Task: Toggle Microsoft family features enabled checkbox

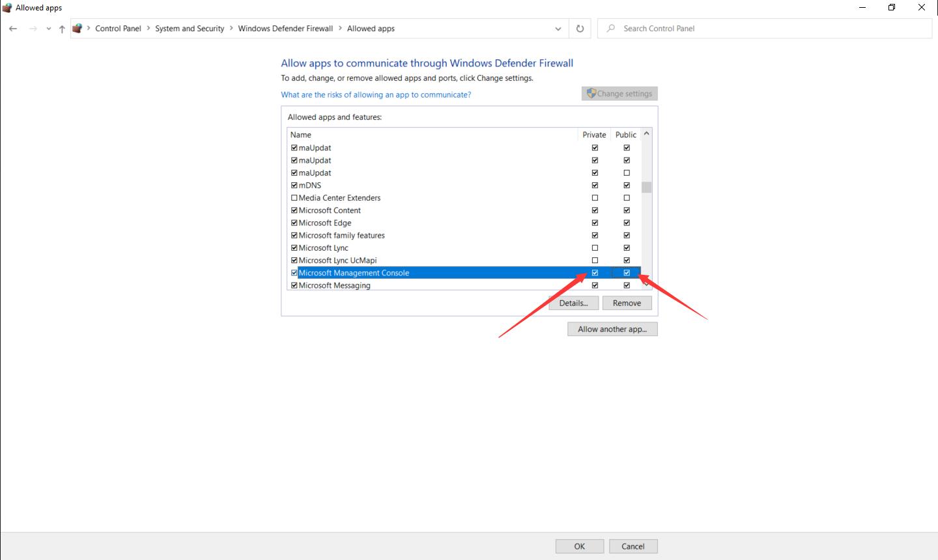Action: tap(294, 235)
